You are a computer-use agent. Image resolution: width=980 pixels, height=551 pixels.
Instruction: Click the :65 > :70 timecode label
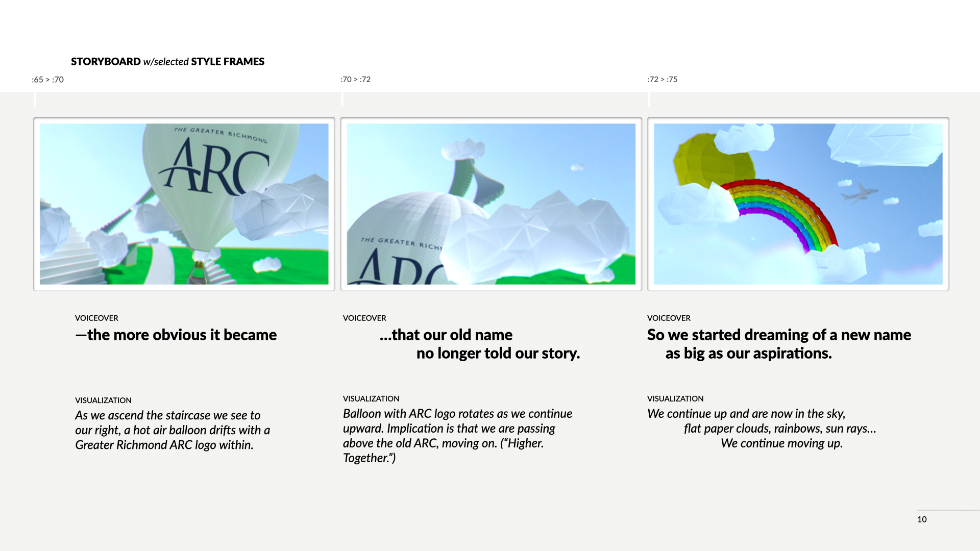point(47,80)
